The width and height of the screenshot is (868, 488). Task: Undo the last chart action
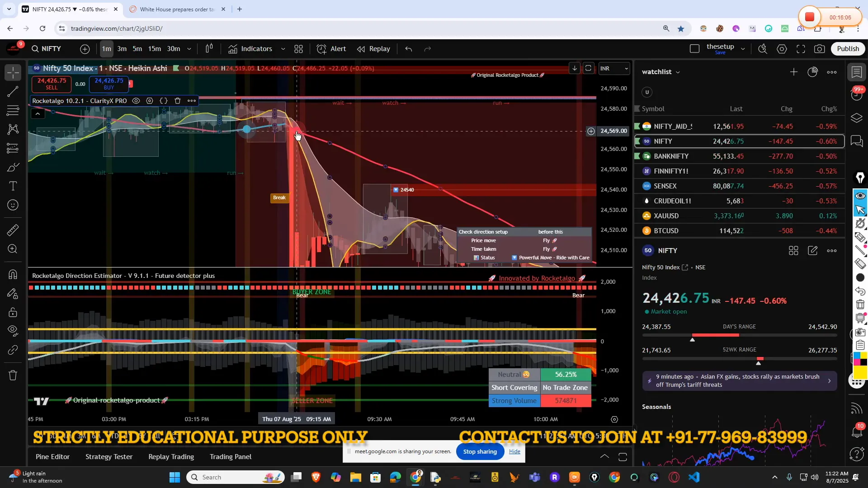pyautogui.click(x=409, y=49)
